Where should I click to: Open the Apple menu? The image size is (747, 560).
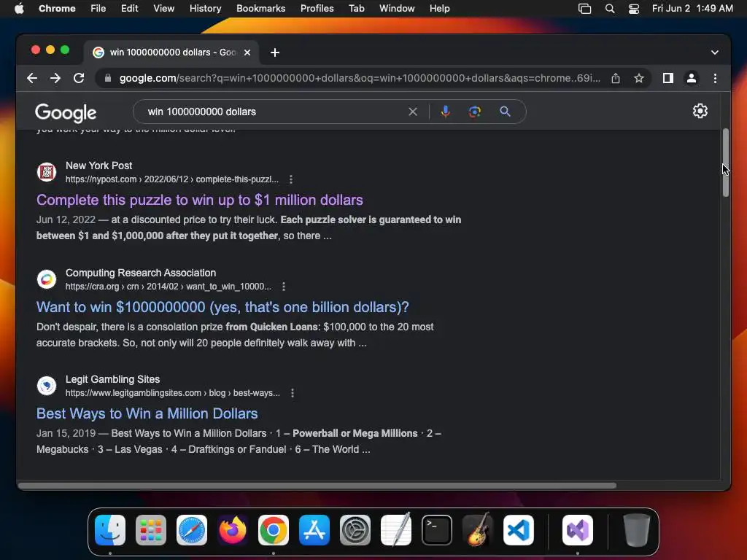[19, 9]
